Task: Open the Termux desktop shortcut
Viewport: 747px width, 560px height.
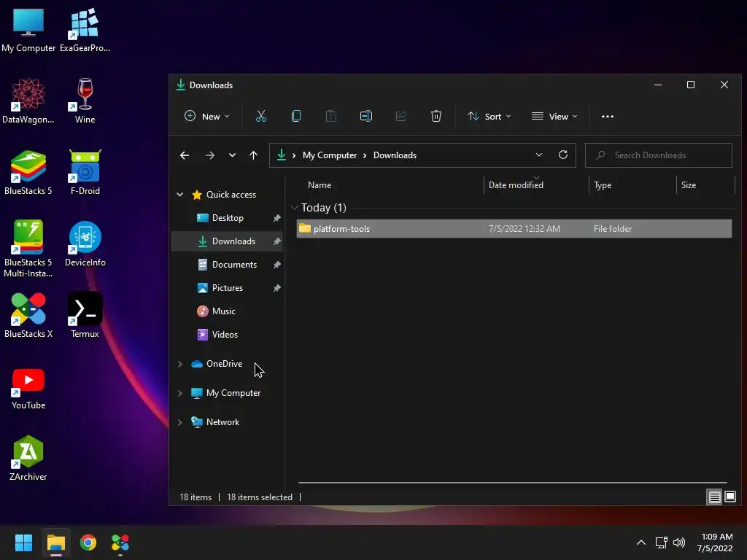Action: tap(85, 315)
